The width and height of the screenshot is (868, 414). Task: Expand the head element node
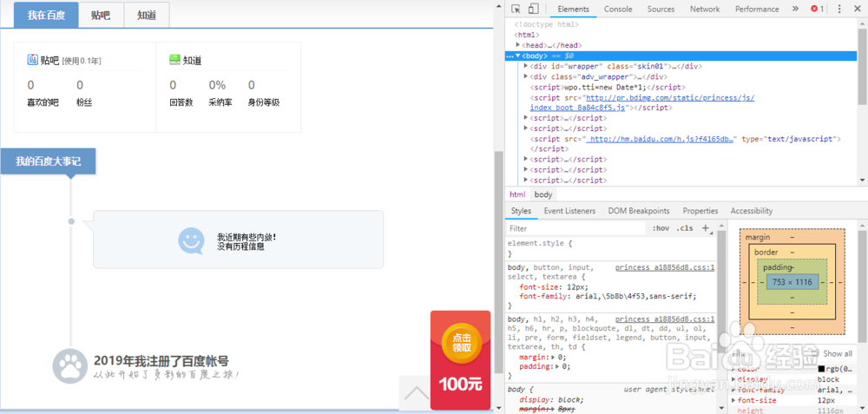click(518, 45)
